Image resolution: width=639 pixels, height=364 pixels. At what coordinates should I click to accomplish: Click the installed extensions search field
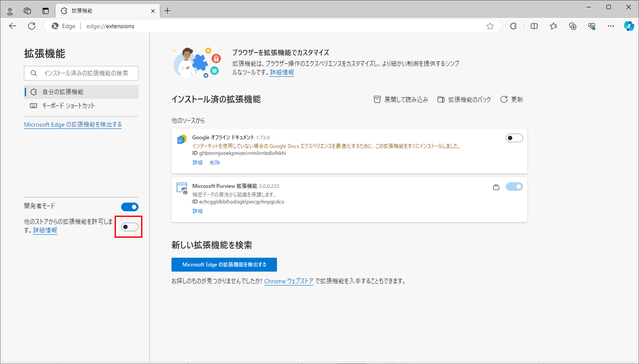[81, 73]
